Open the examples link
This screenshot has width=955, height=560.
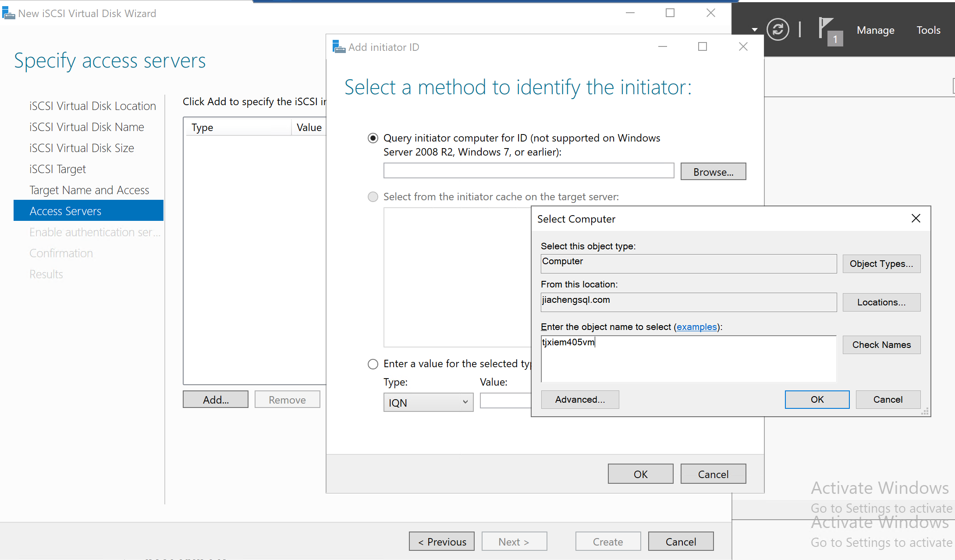[696, 327]
